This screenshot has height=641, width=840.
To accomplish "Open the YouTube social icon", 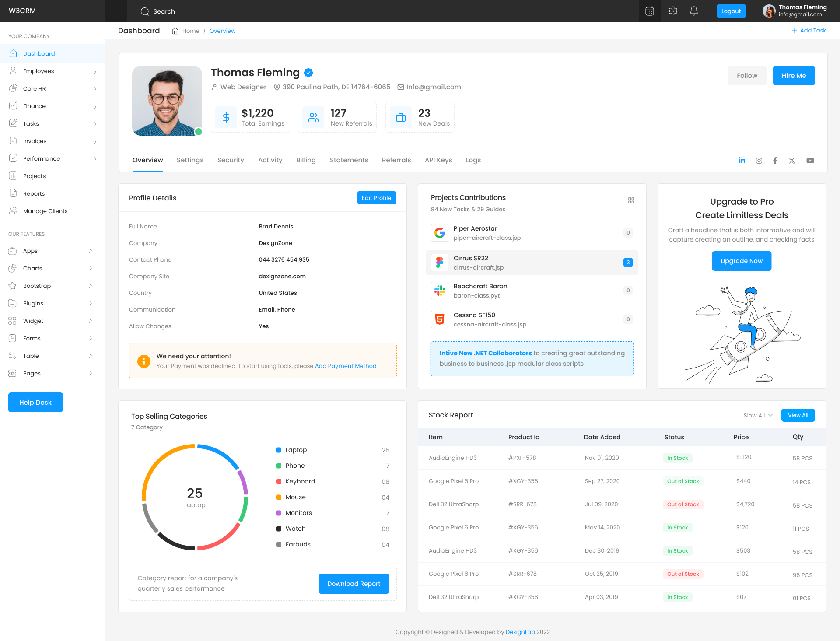I will (x=810, y=160).
